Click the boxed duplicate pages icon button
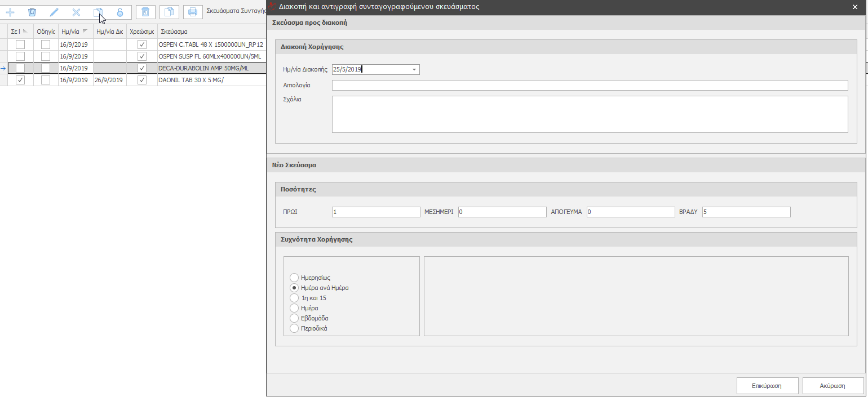Screen dimensions: 868x397 coord(169,12)
